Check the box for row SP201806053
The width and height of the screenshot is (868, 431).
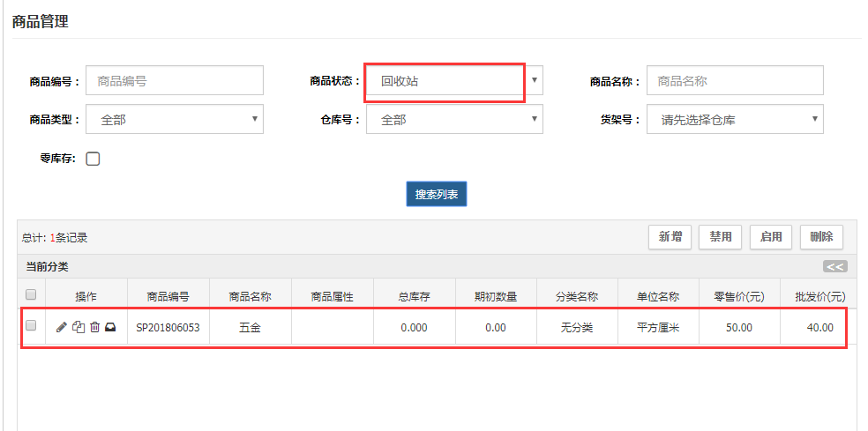(31, 325)
